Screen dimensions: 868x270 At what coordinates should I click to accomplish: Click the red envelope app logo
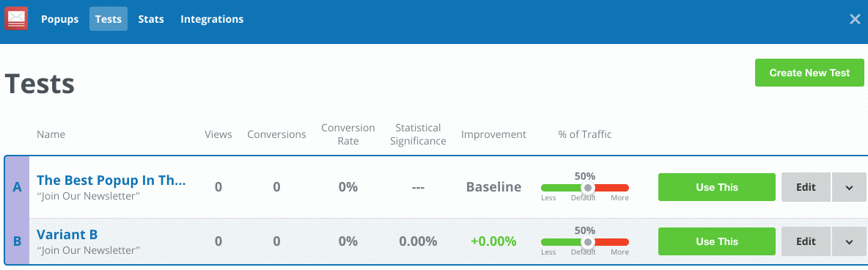tap(16, 18)
